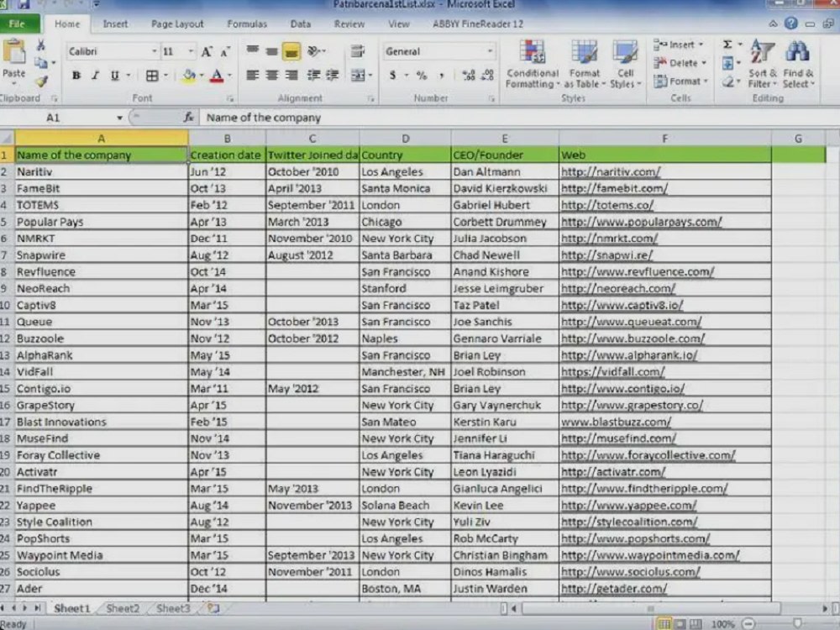
Task: Switch to Page Break Preview view button
Action: click(696, 623)
